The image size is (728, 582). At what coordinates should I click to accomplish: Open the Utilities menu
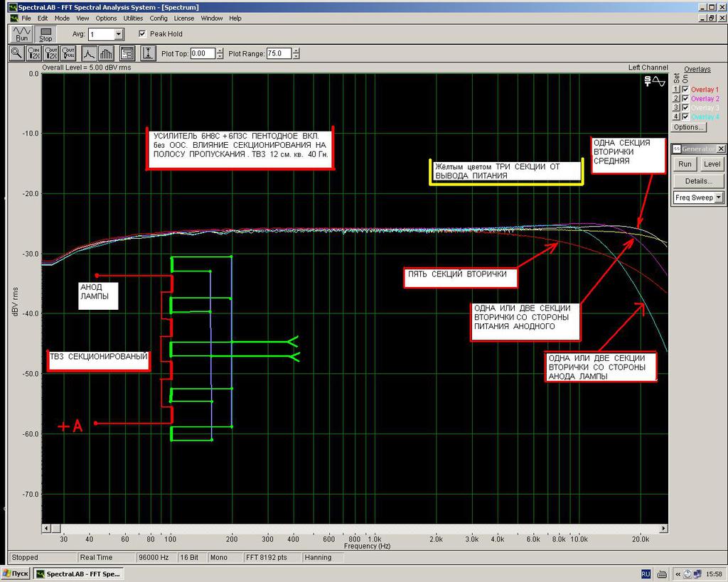pyautogui.click(x=133, y=18)
